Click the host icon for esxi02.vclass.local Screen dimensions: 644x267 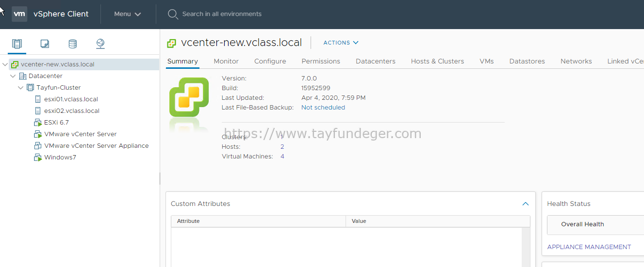[x=38, y=111]
